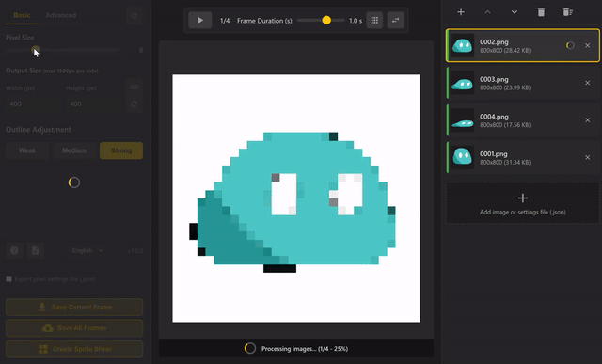Toggle the grid view icon
The image size is (602, 364).
point(374,21)
